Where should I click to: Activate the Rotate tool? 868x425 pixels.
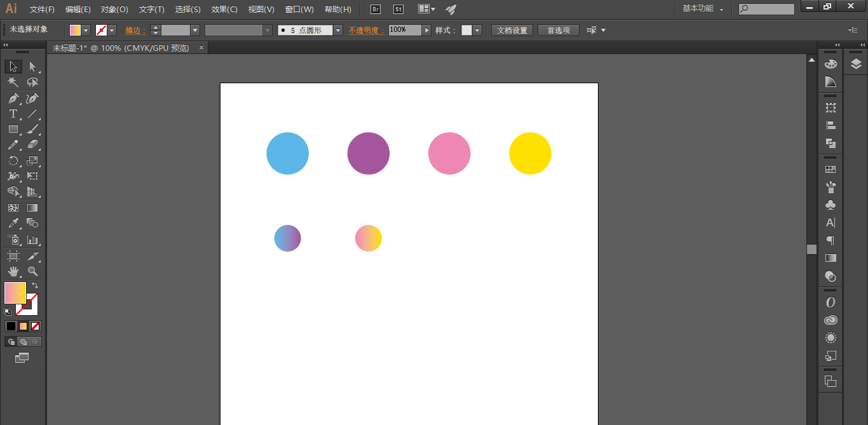13,161
